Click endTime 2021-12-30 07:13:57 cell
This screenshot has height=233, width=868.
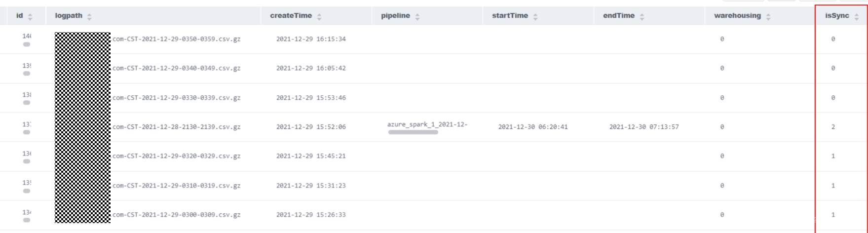pyautogui.click(x=644, y=127)
